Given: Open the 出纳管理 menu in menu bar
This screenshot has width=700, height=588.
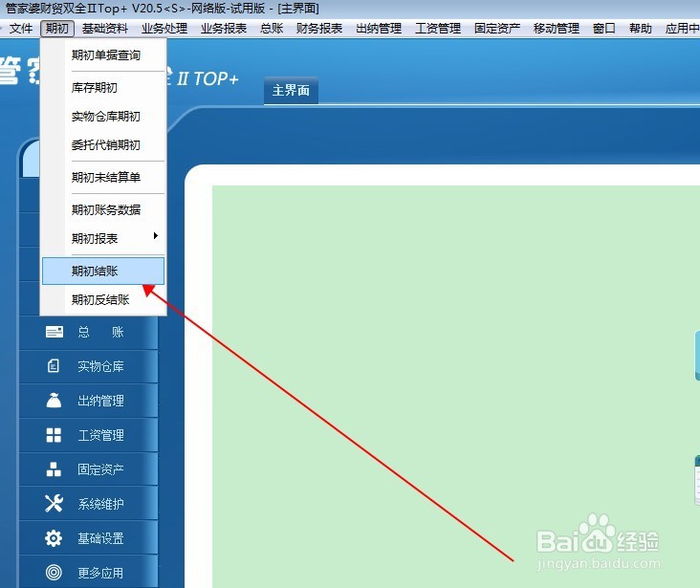Looking at the screenshot, I should tap(379, 29).
